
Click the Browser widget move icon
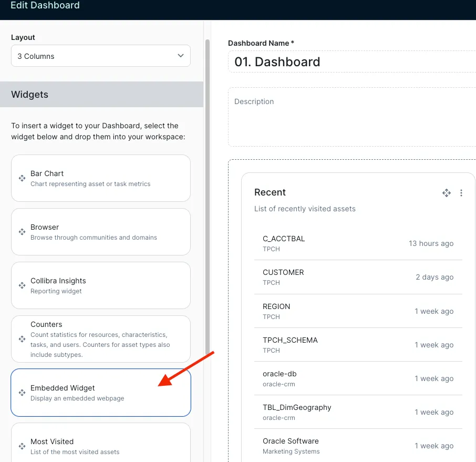(x=22, y=232)
